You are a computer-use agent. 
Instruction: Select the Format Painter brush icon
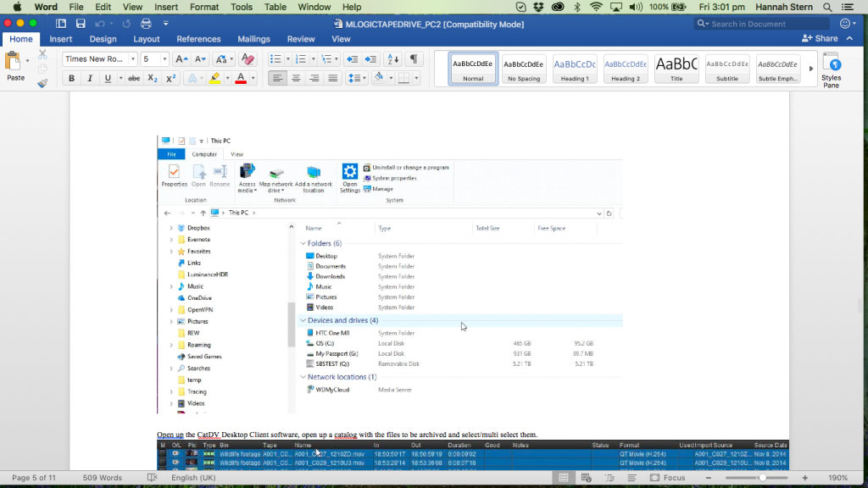[42, 83]
